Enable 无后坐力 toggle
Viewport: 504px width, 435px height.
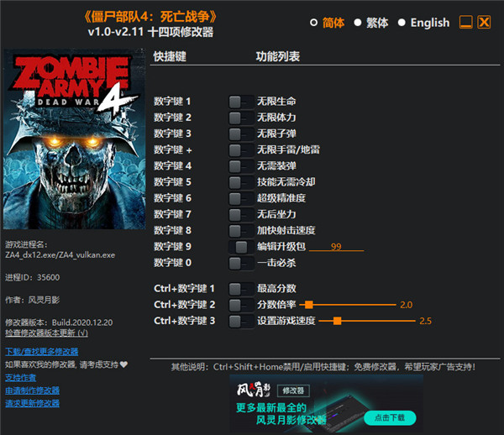[x=241, y=215]
